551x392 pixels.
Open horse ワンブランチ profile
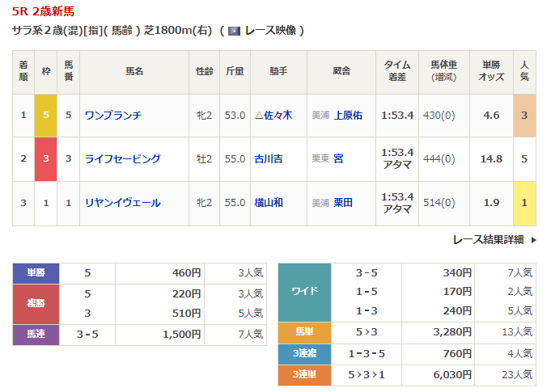113,116
